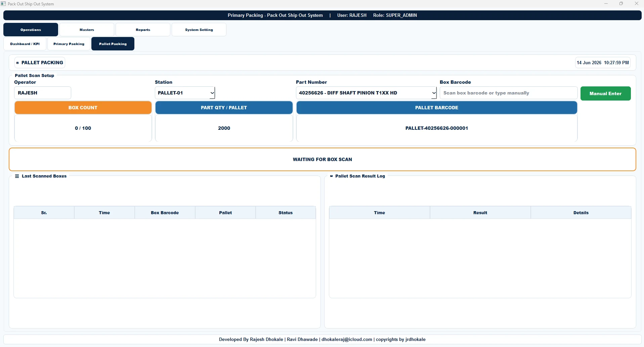Click PALLET-40256626-000001 barcode text

click(x=437, y=128)
